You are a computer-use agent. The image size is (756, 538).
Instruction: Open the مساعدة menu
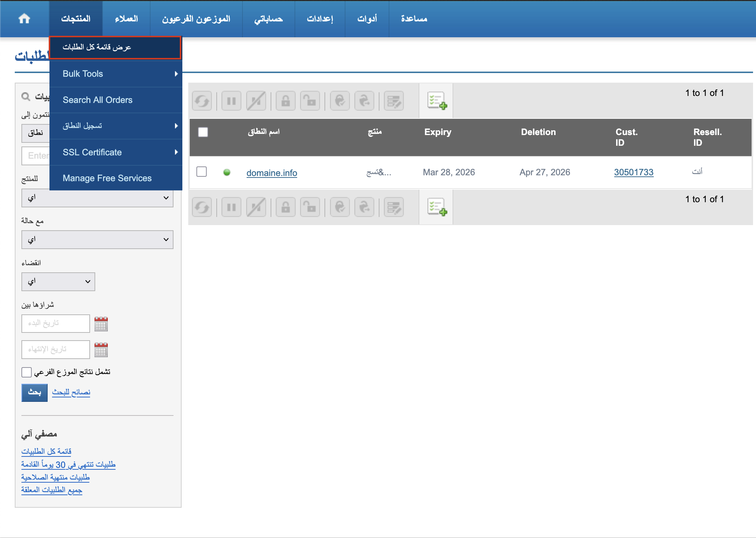pos(414,18)
